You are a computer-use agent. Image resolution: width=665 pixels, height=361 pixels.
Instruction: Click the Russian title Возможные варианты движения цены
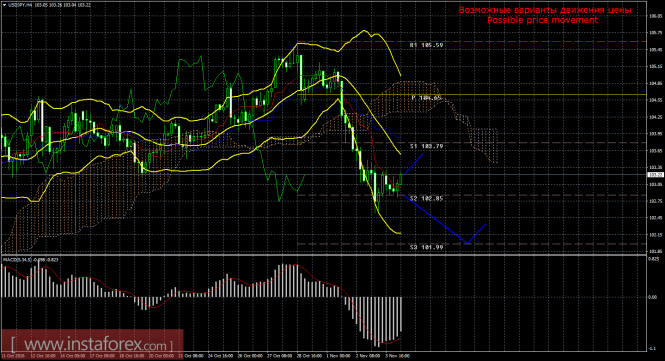point(545,10)
